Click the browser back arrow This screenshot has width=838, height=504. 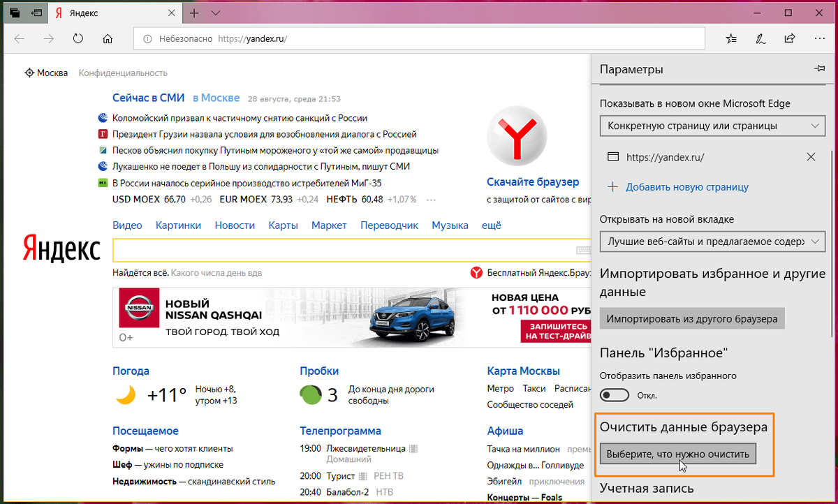(20, 38)
